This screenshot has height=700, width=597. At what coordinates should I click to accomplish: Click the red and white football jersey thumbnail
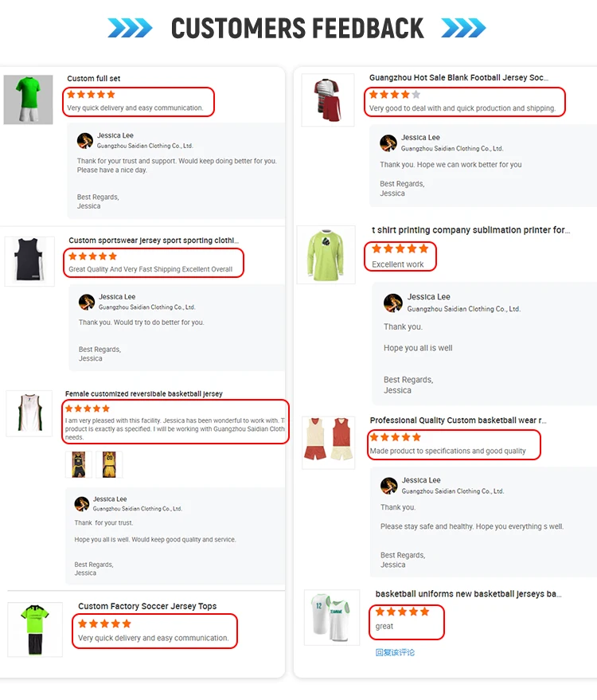point(328,100)
